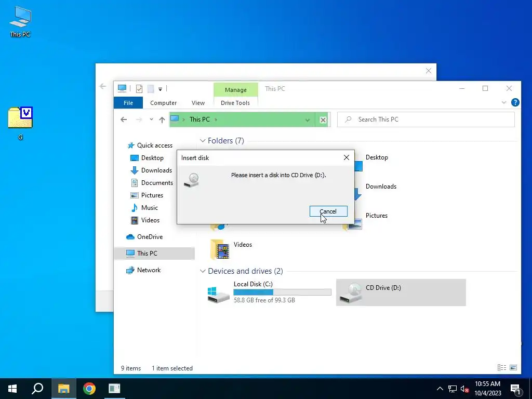This screenshot has height=399, width=532.
Task: Click the This PC icon in the title bar
Action: 122,88
